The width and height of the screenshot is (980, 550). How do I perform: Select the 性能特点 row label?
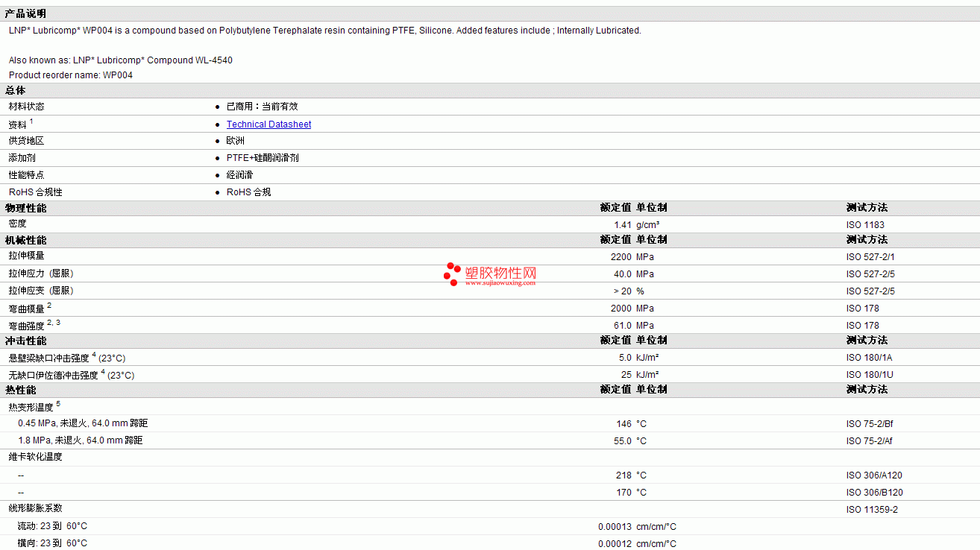tap(27, 175)
